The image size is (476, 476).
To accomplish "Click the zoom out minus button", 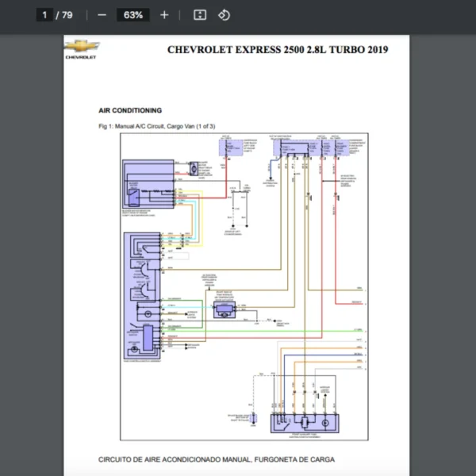I will [102, 15].
